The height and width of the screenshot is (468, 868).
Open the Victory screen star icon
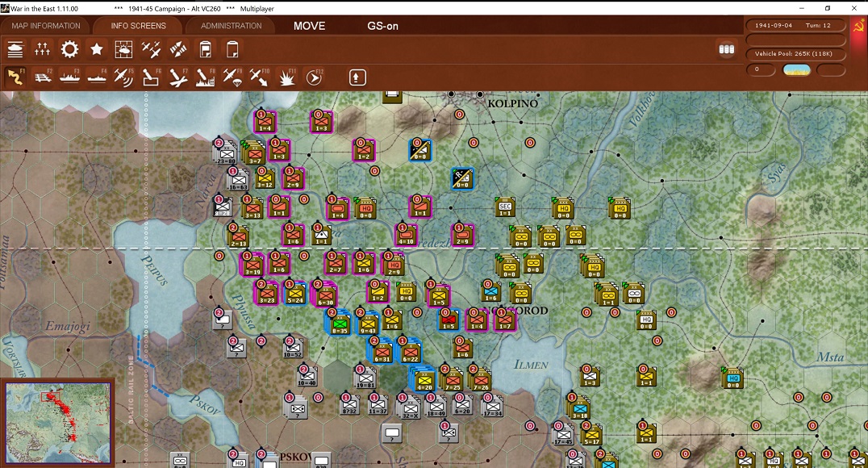(97, 50)
